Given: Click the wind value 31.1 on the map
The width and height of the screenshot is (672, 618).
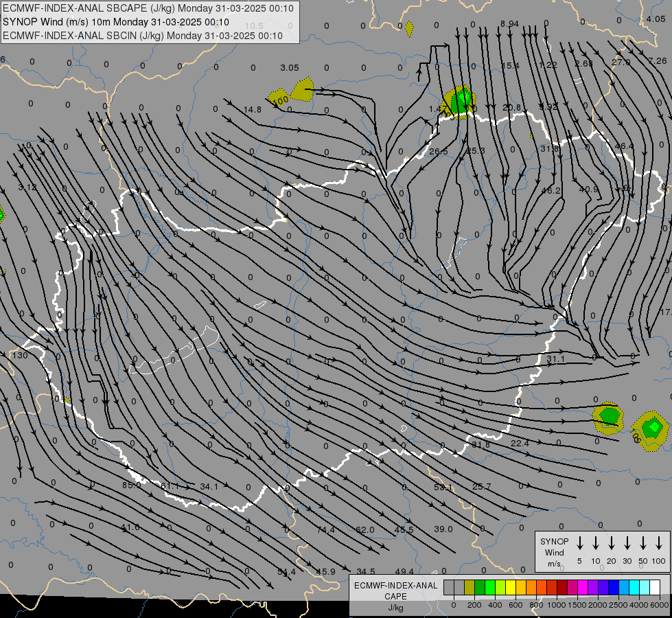Looking at the screenshot, I should click(x=556, y=359).
